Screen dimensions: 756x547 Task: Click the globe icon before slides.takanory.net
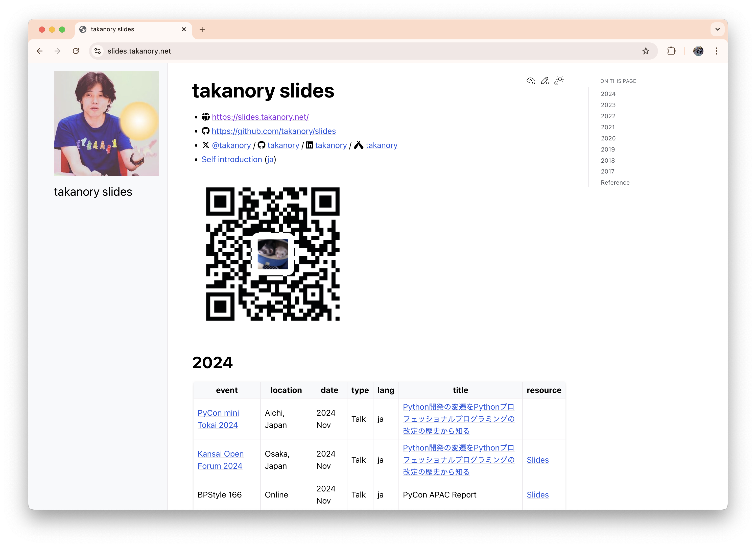[206, 117]
